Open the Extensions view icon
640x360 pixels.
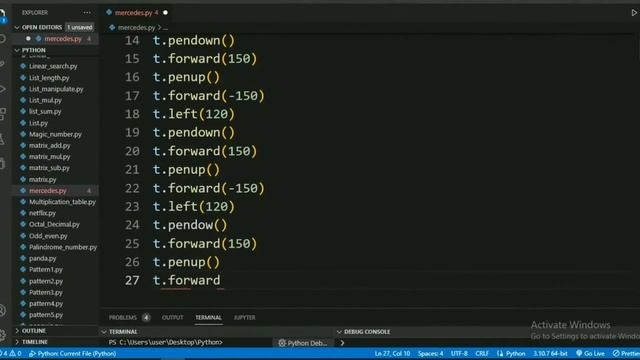click(x=2, y=114)
